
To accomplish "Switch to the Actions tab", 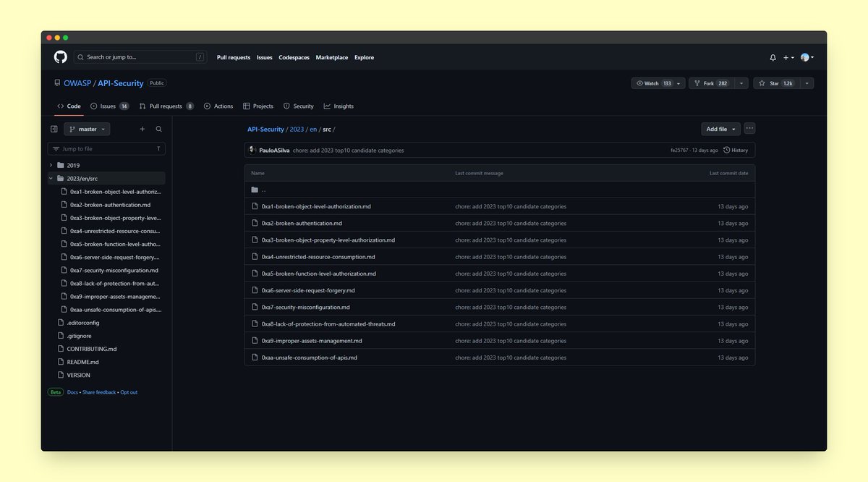I will [x=218, y=106].
